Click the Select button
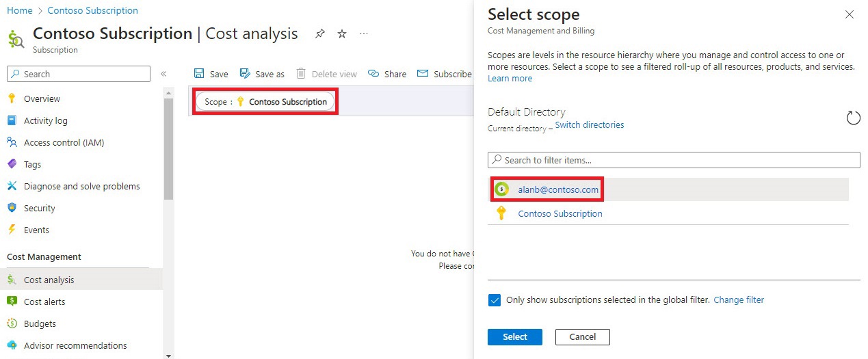 point(515,336)
